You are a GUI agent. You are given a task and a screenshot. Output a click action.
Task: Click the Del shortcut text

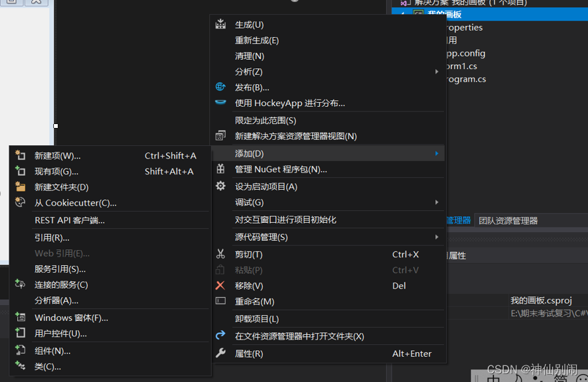399,286
